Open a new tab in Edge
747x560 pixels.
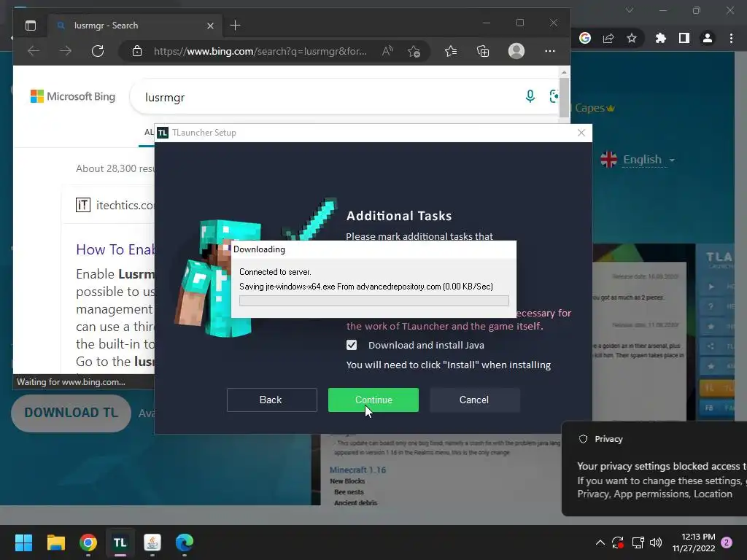tap(236, 26)
